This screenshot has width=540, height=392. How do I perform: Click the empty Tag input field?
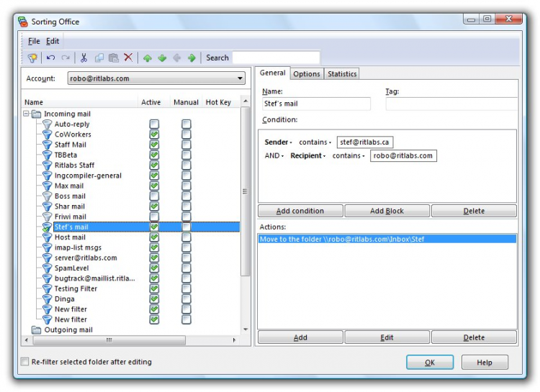tap(451, 104)
